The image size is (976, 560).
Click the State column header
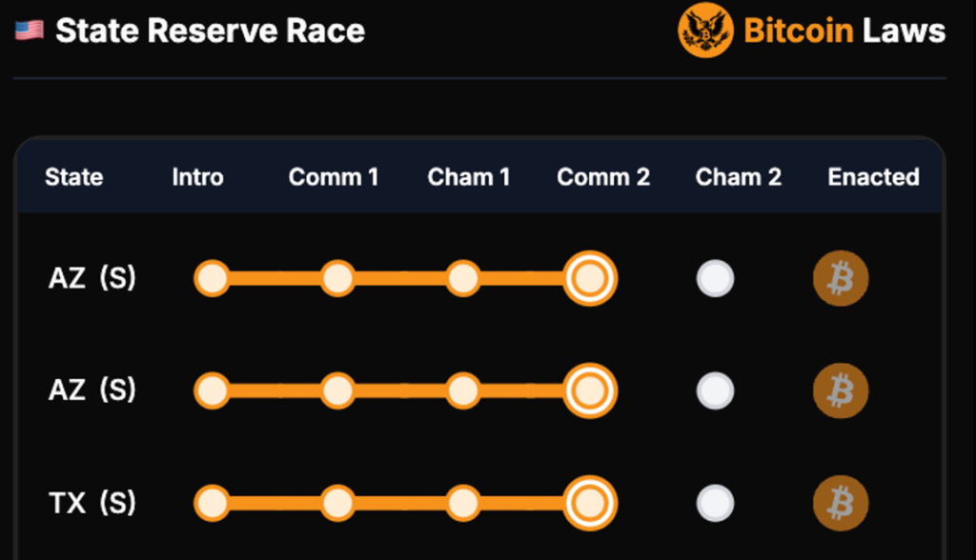point(74,177)
